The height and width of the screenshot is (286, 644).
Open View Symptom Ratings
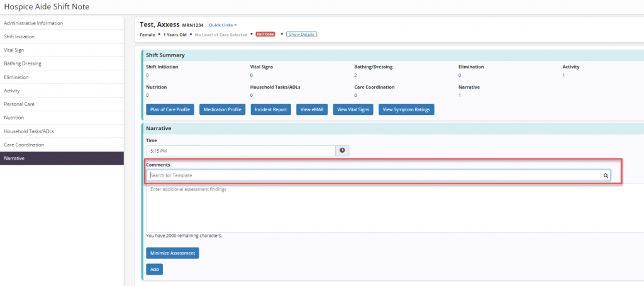(406, 109)
